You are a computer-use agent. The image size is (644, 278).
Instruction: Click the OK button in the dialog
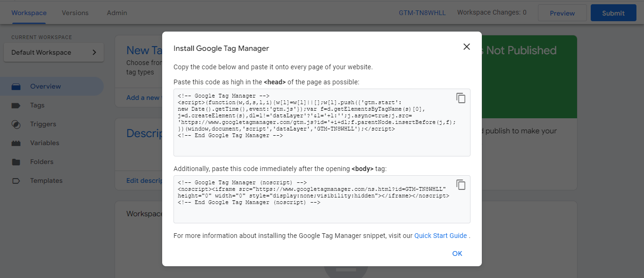(457, 253)
